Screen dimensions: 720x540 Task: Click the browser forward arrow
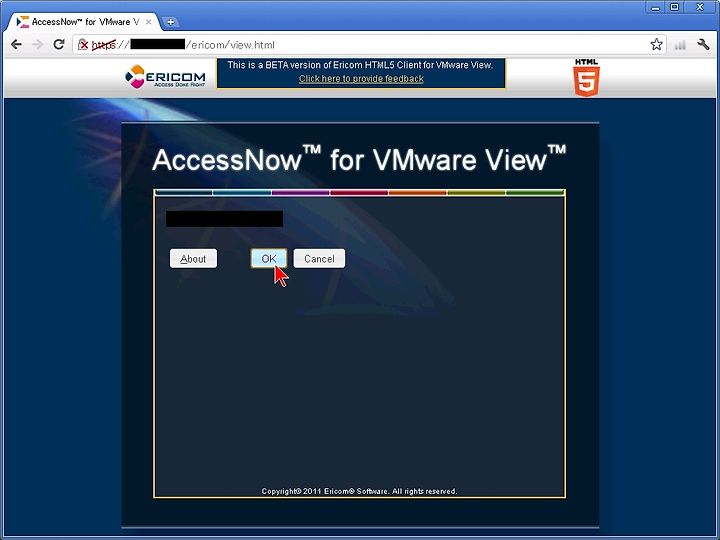(38, 45)
